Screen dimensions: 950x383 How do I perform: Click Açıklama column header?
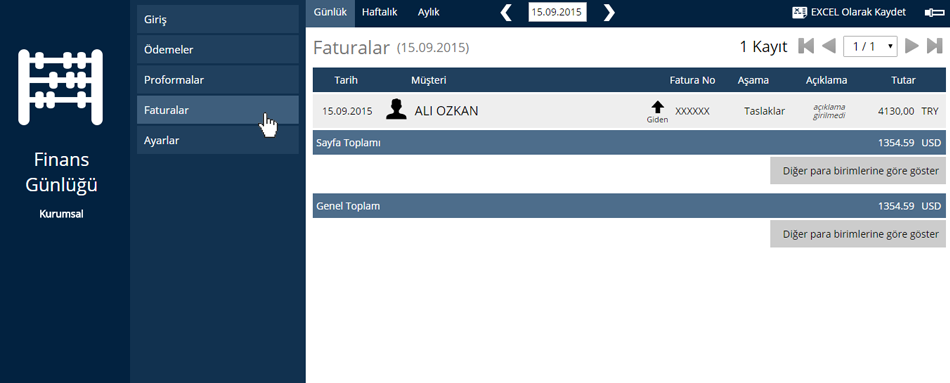tap(826, 80)
